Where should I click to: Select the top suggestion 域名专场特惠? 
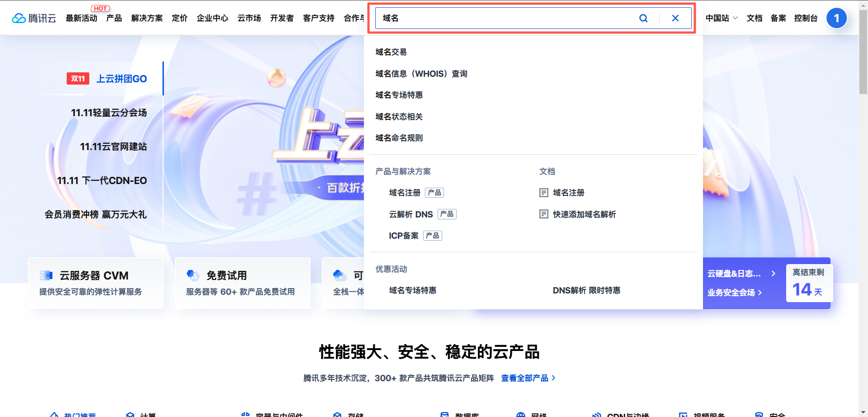point(399,95)
